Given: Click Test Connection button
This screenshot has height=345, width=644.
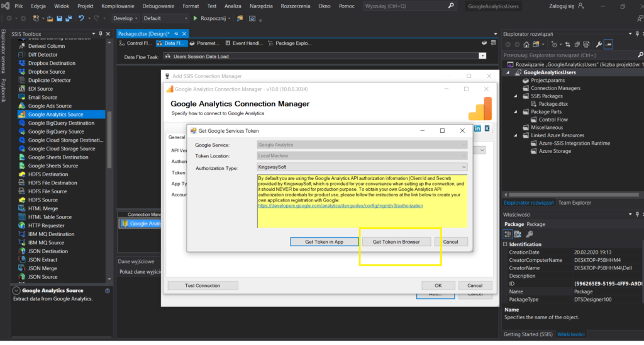Looking at the screenshot, I should (x=203, y=285).
